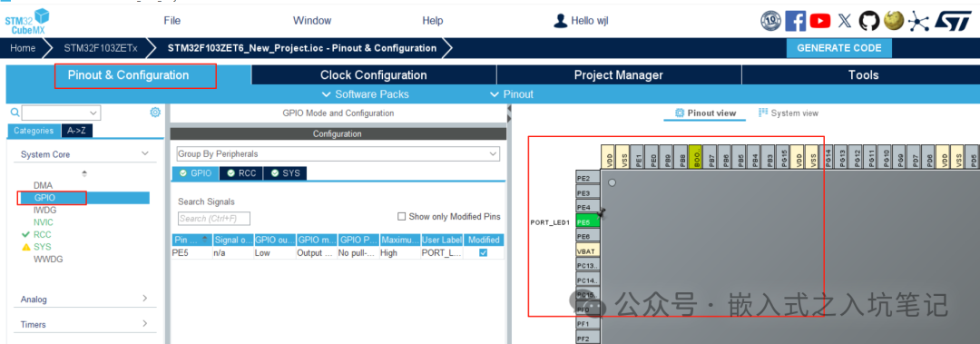The width and height of the screenshot is (980, 344).
Task: Go to Home breadcrumb
Action: pyautogui.click(x=23, y=47)
